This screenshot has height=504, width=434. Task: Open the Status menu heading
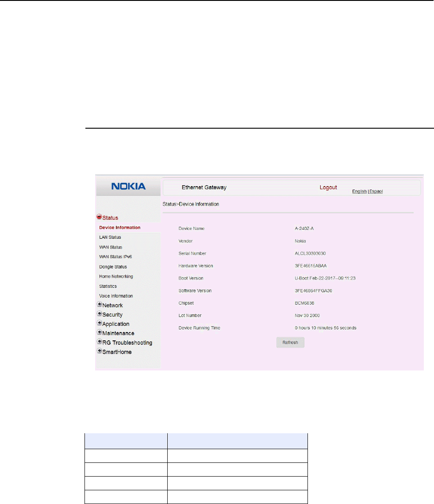pyautogui.click(x=110, y=218)
